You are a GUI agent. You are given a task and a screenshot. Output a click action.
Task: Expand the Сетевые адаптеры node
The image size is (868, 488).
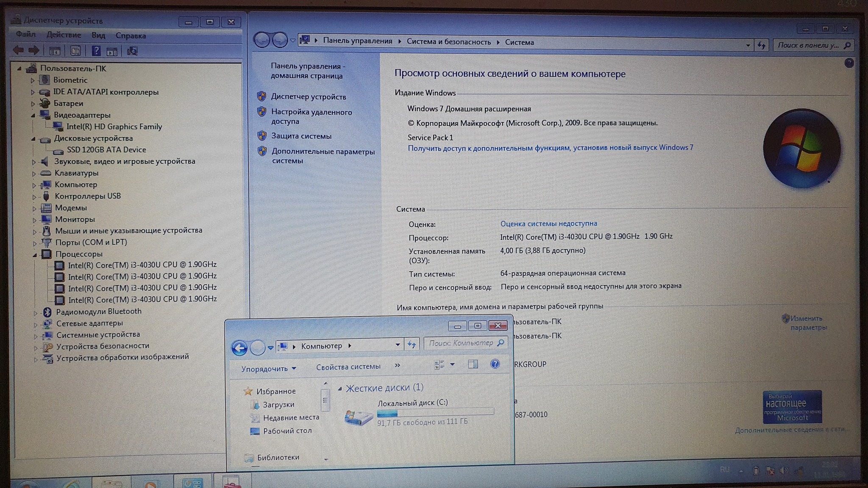[36, 324]
